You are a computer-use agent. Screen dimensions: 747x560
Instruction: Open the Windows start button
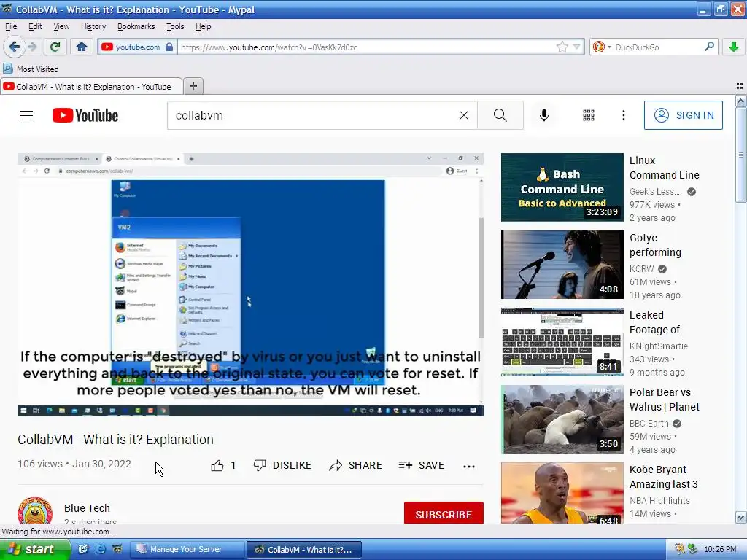point(34,550)
